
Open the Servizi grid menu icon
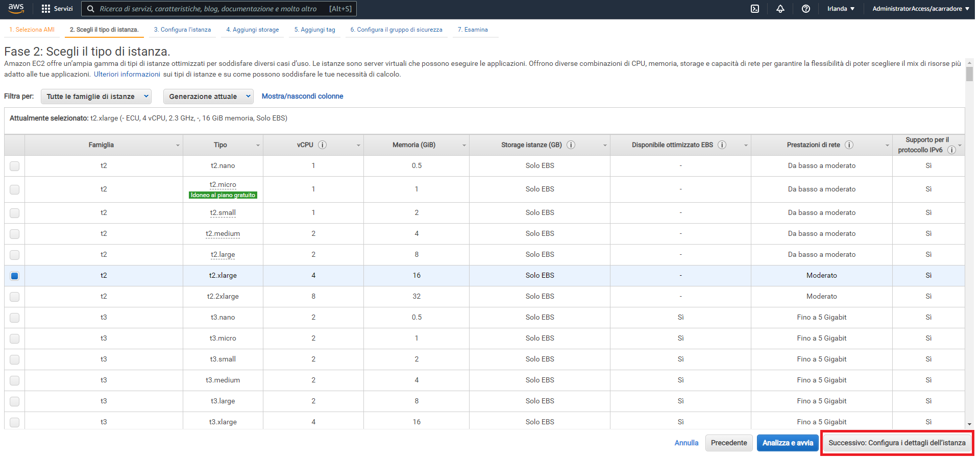46,9
